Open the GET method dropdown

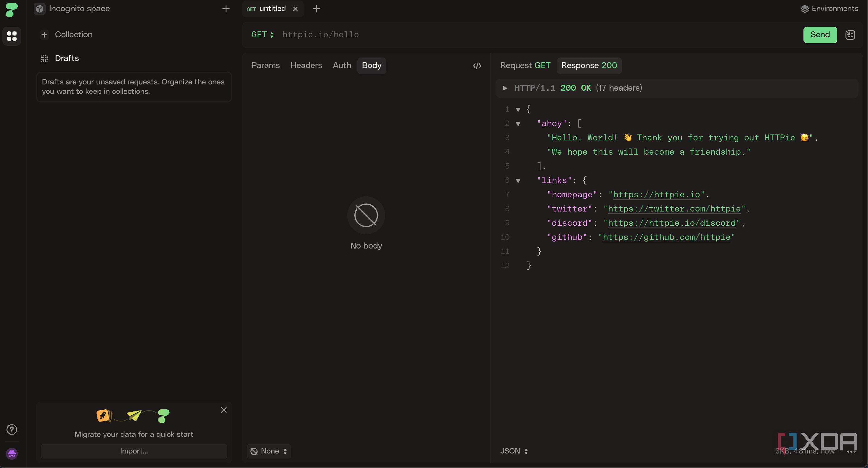click(x=262, y=35)
